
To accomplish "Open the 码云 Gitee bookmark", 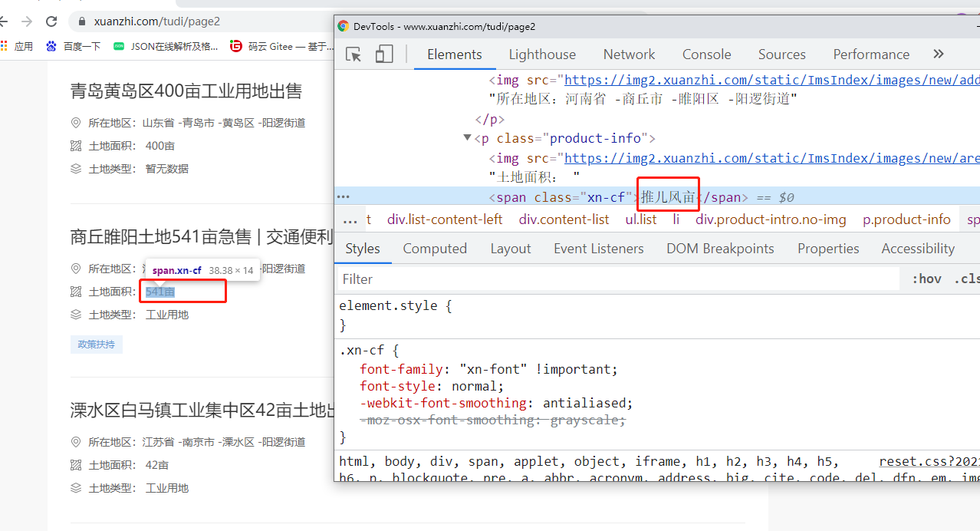I will [x=283, y=46].
